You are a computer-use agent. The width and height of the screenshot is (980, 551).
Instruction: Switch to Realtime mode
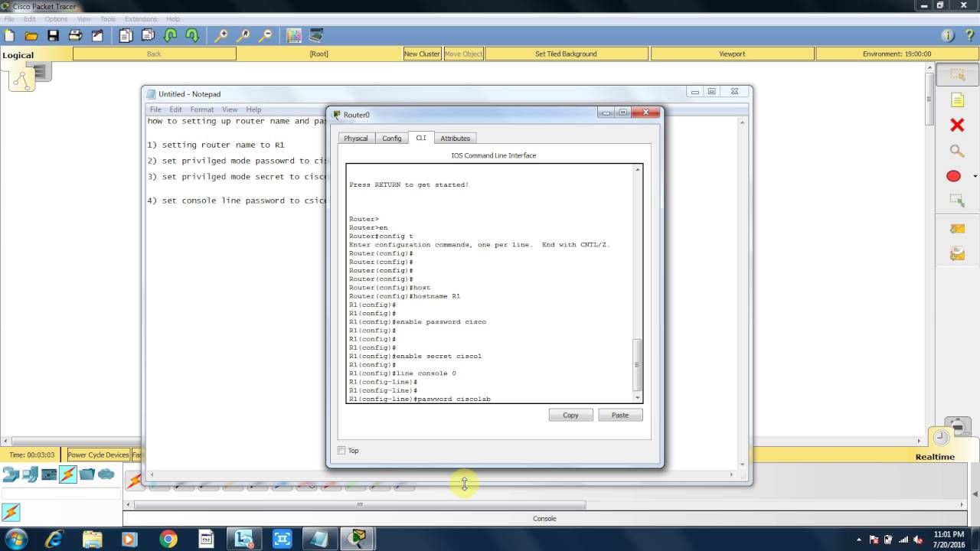click(x=935, y=457)
